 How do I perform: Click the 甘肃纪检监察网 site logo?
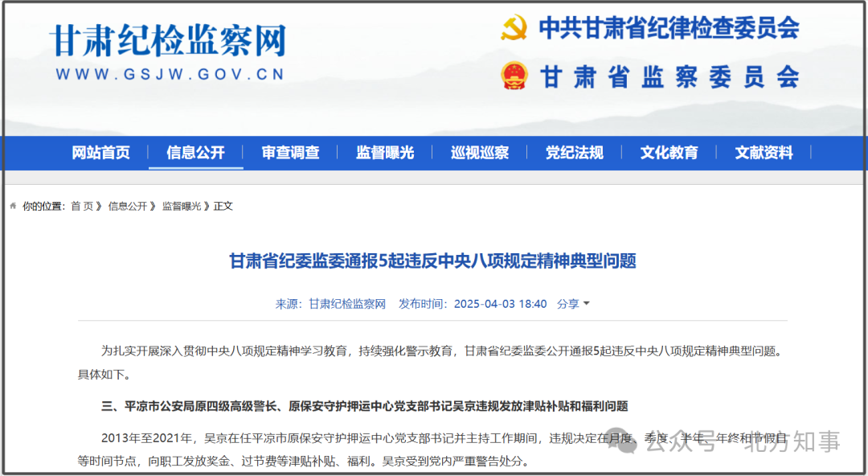(x=168, y=42)
